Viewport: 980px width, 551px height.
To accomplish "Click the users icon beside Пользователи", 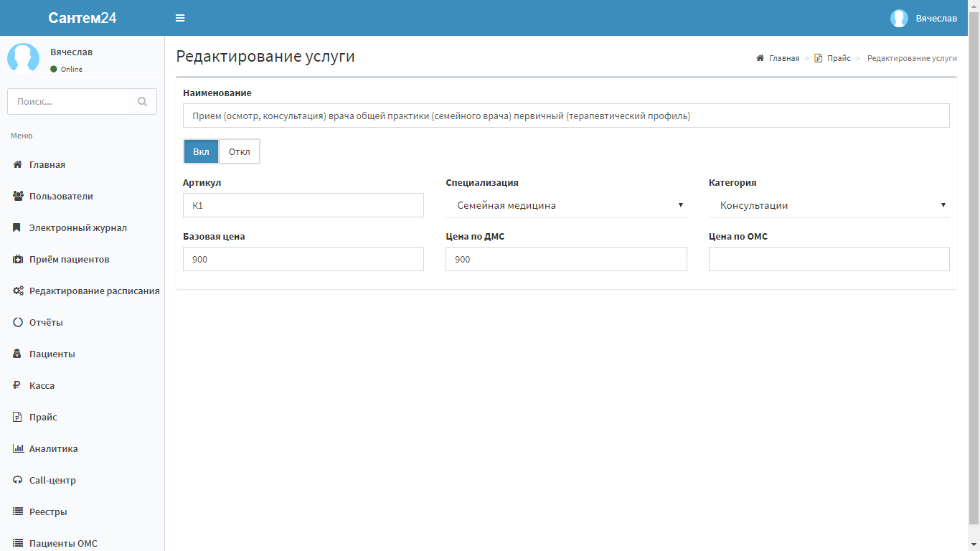I will coord(18,196).
